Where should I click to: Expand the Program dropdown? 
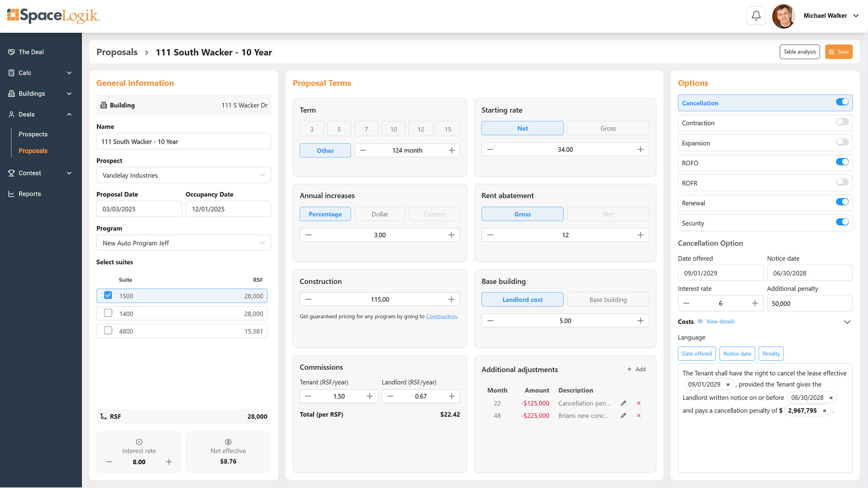[183, 243]
